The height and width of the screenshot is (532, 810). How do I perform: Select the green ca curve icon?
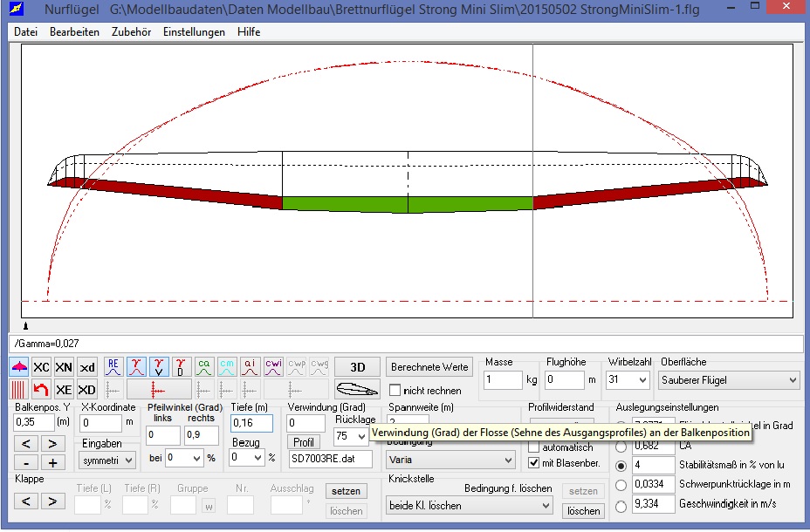pyautogui.click(x=204, y=366)
